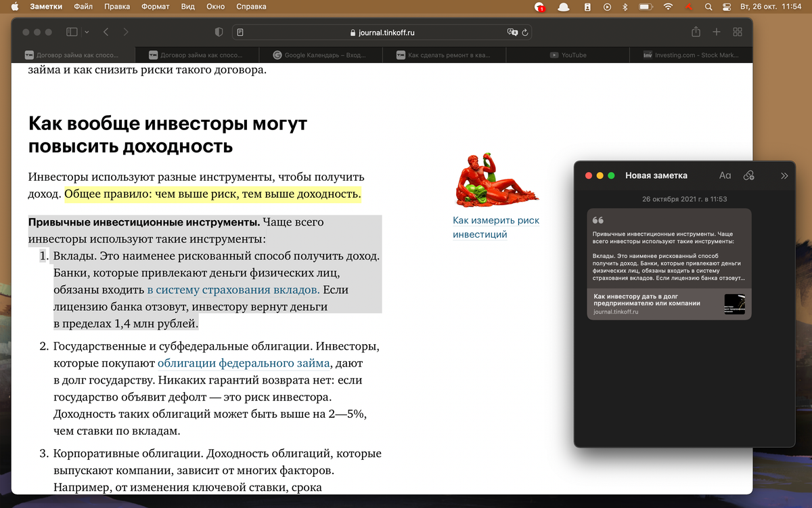Open link card 'Как инвестору дать в долг'
The width and height of the screenshot is (812, 508).
669,304
